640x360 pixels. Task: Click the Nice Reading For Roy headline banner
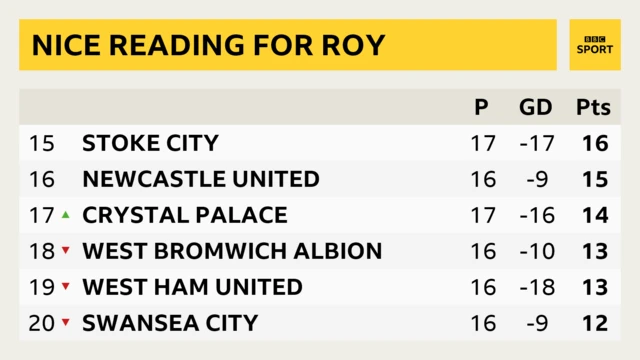tap(288, 45)
